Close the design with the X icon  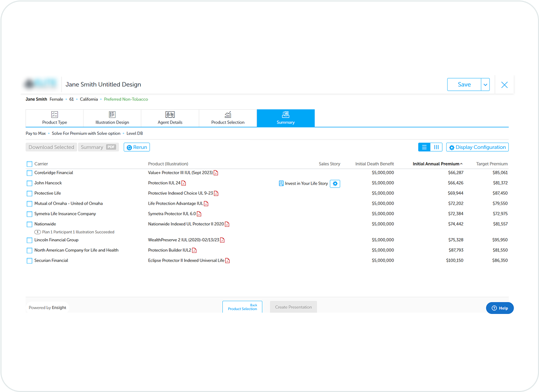[x=504, y=85]
